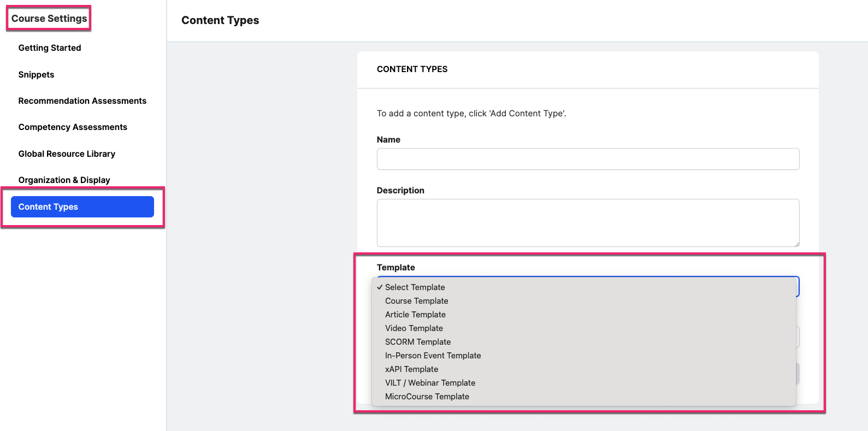Open Organization & Display settings
The width and height of the screenshot is (868, 431).
pos(64,180)
